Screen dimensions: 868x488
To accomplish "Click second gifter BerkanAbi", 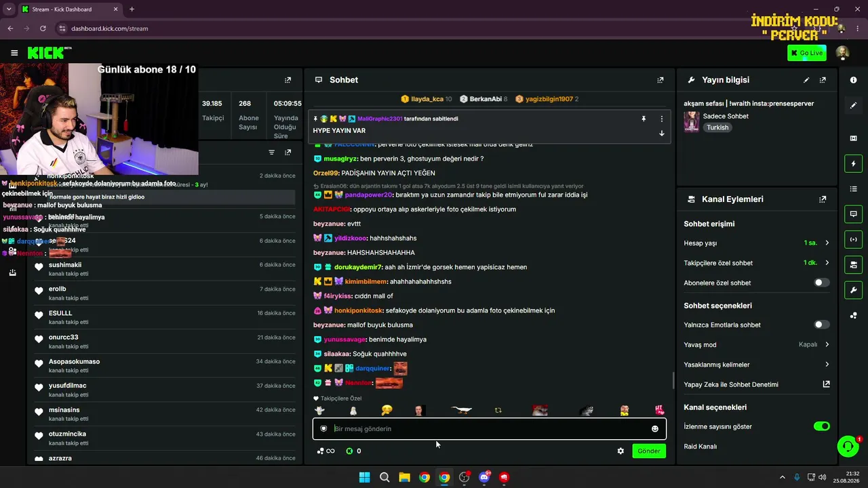I will tap(484, 99).
